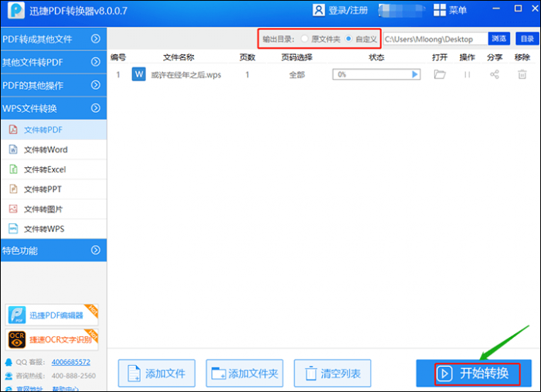Click the 状态 column header

[376, 58]
